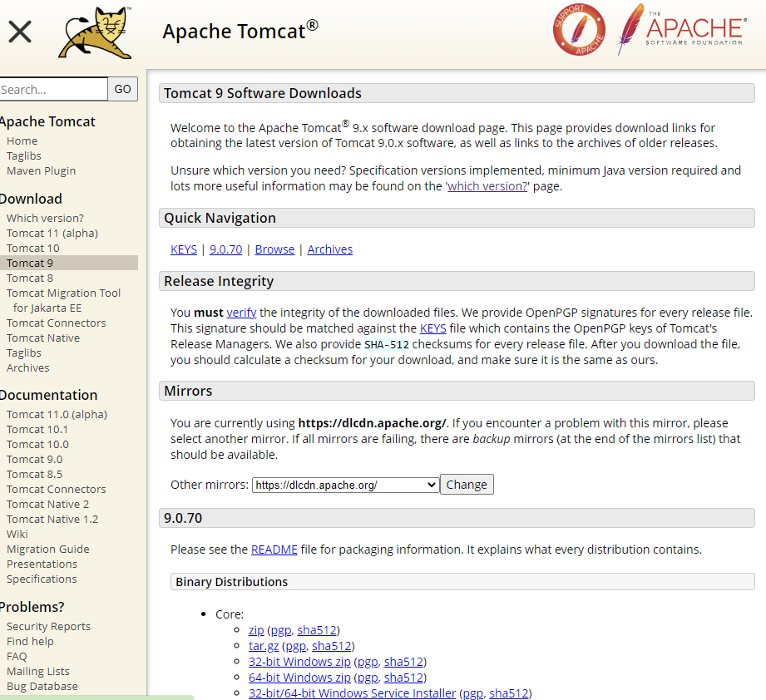Open the Migration Guide link
The width and height of the screenshot is (766, 700).
coord(48,550)
